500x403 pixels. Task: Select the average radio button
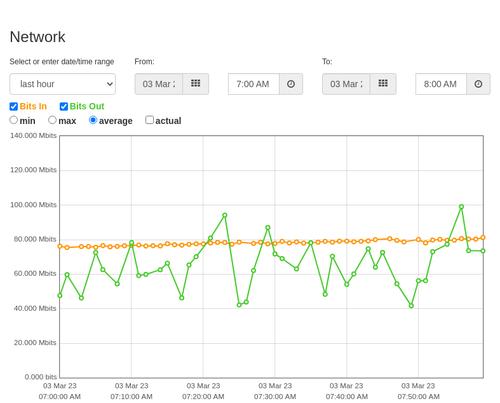coord(93,120)
